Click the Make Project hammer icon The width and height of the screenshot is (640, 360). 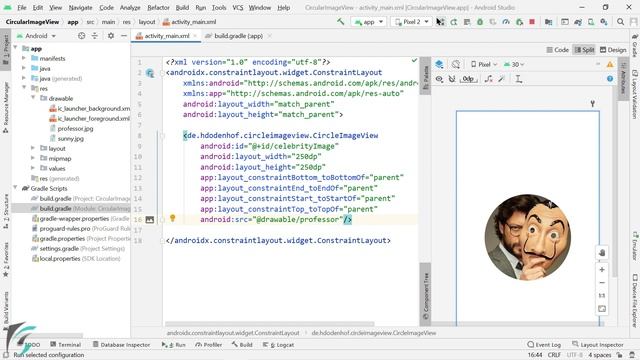[x=340, y=22]
